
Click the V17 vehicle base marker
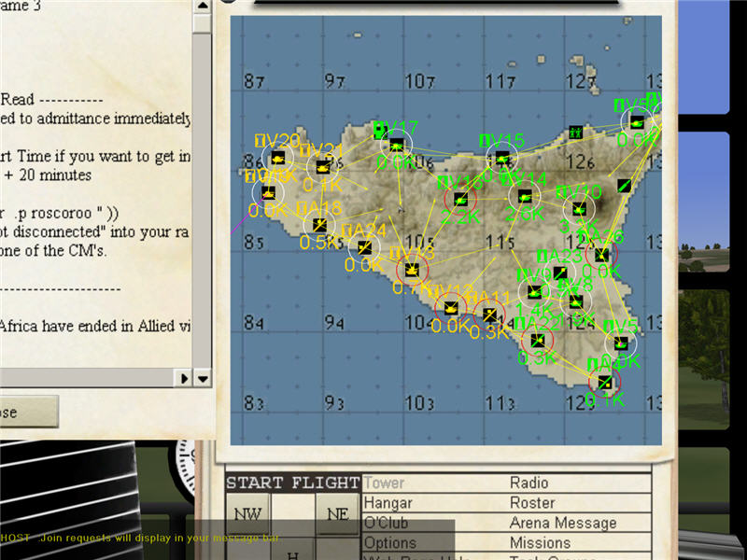click(396, 145)
